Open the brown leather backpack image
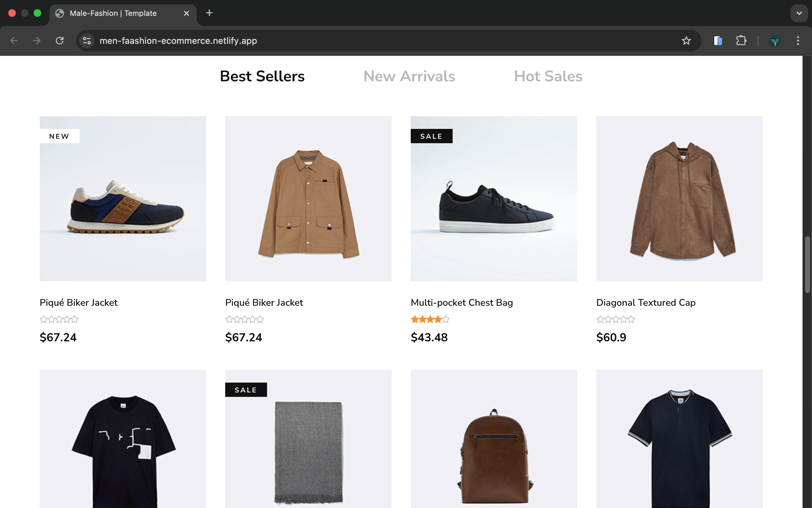Screen dimensions: 812x508 point(494,439)
